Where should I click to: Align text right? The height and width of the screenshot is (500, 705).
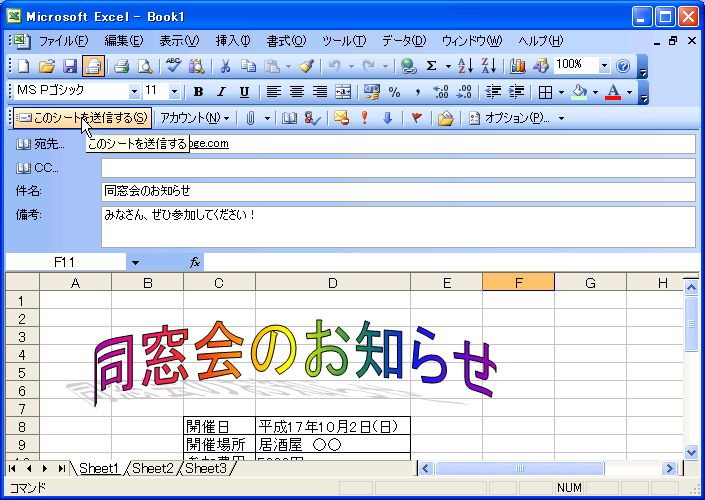[320, 92]
